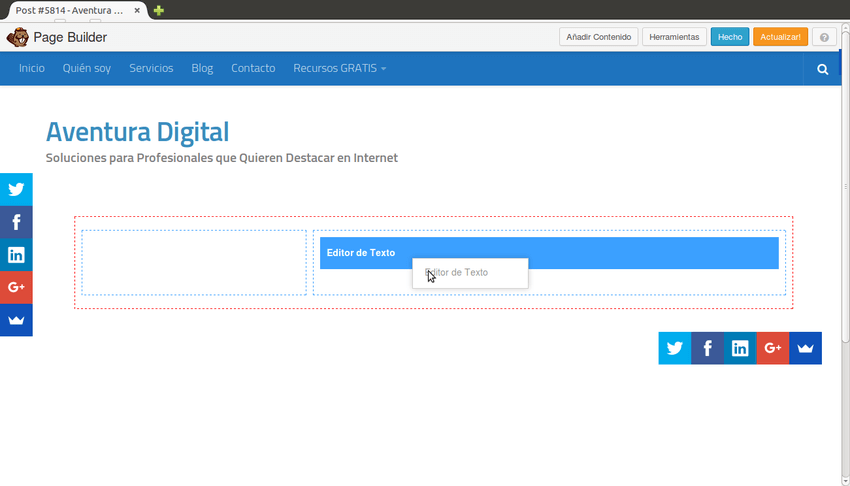Expand the Recursos GRATIS dropdown menu
Image resolution: width=850 pixels, height=486 pixels.
click(339, 69)
